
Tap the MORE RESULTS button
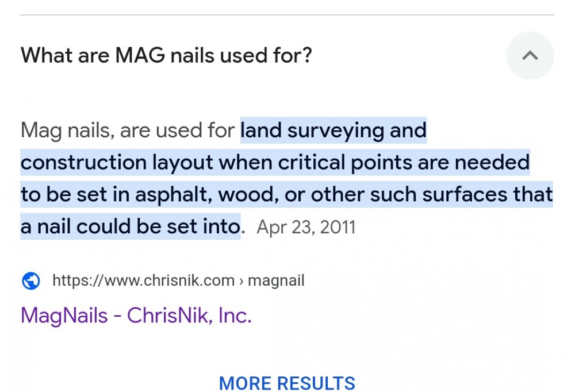tap(287, 383)
